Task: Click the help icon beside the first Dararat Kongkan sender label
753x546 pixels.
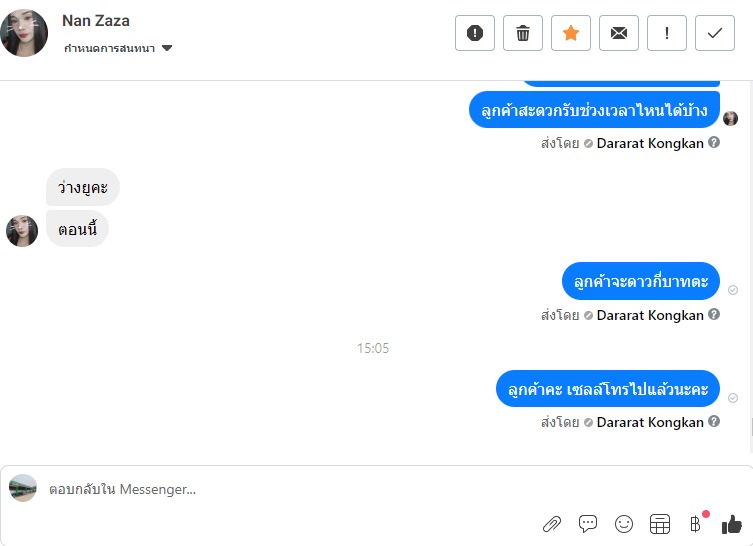Action: pos(714,143)
